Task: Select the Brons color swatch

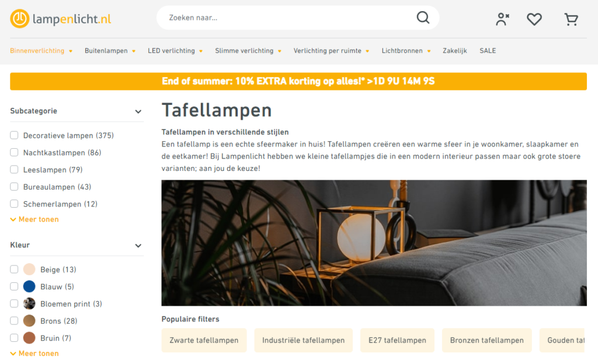Action: (29, 321)
